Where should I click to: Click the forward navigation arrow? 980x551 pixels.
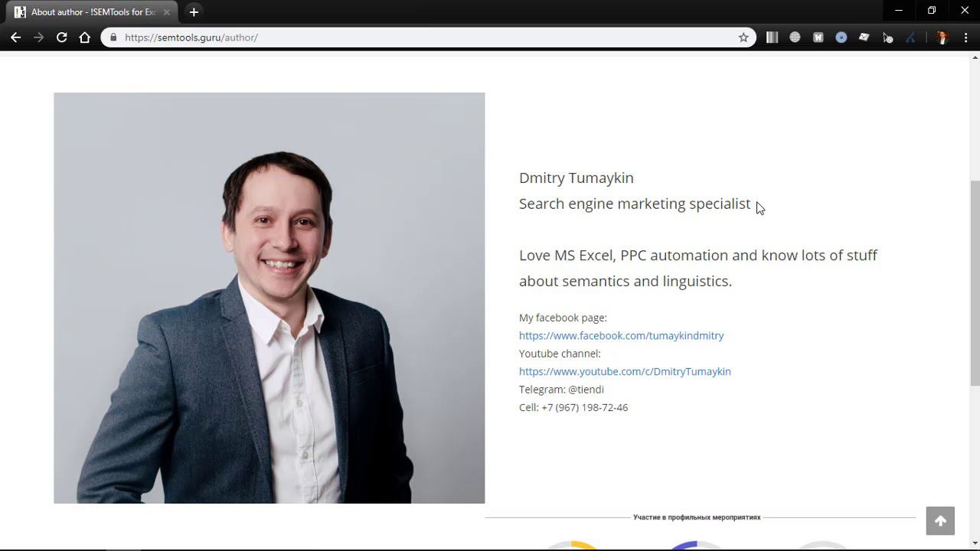tap(38, 37)
